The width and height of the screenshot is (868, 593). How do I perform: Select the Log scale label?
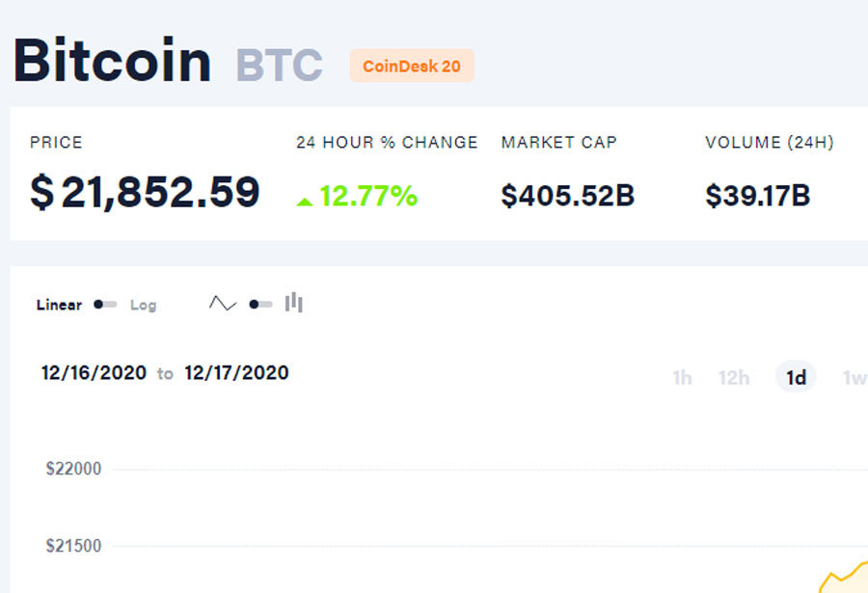click(143, 305)
